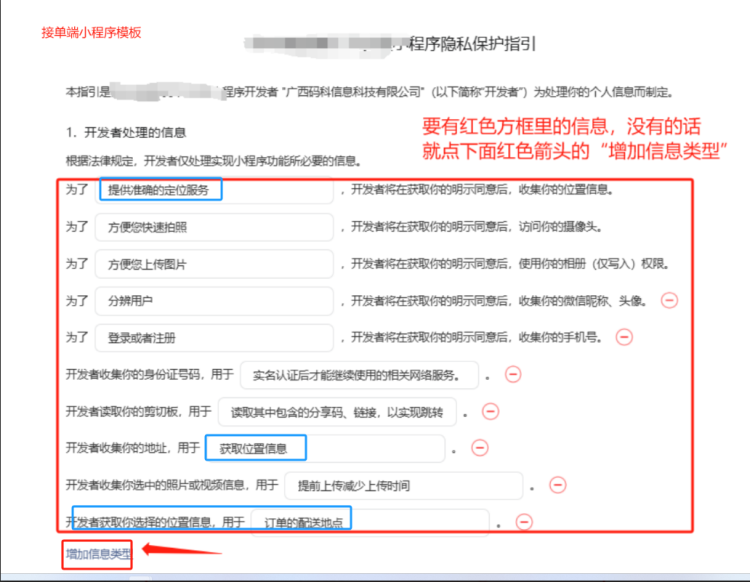
Task: Delete the selected photos or videos row
Action: [x=558, y=485]
